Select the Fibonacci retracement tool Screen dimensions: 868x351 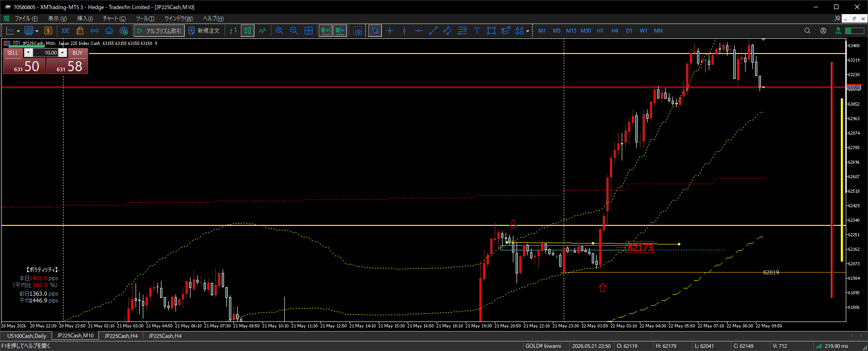click(x=462, y=31)
